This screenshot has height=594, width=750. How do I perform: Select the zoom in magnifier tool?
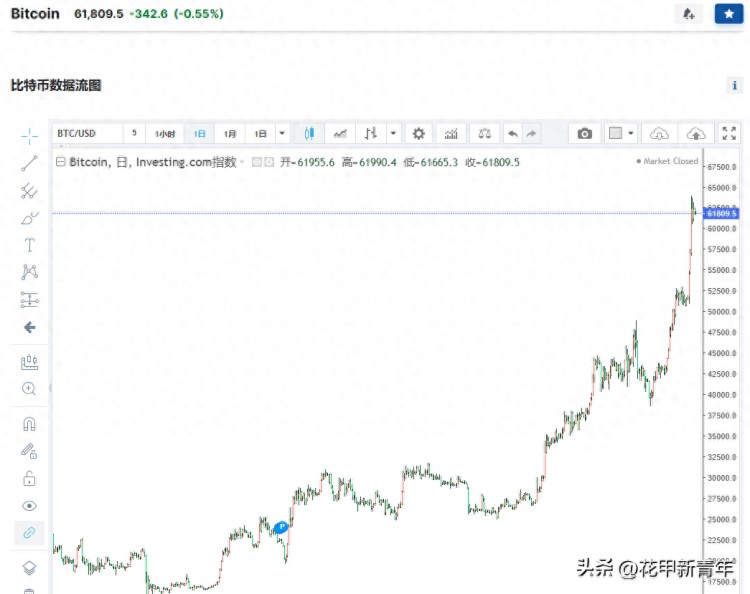(29, 388)
